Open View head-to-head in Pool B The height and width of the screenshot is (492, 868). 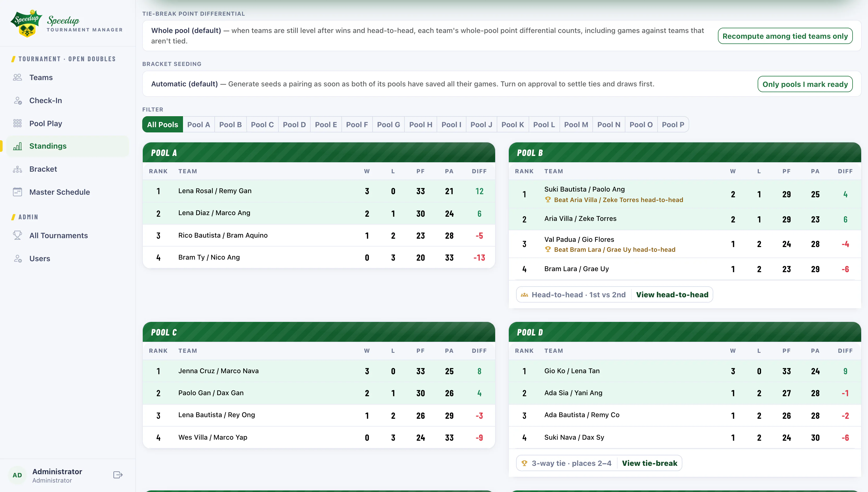(672, 295)
